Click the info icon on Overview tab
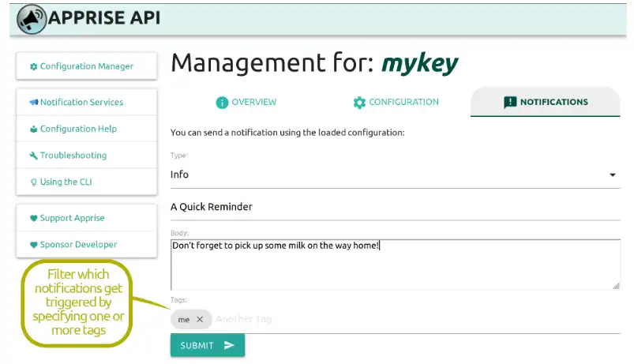The image size is (634, 364). coord(222,103)
